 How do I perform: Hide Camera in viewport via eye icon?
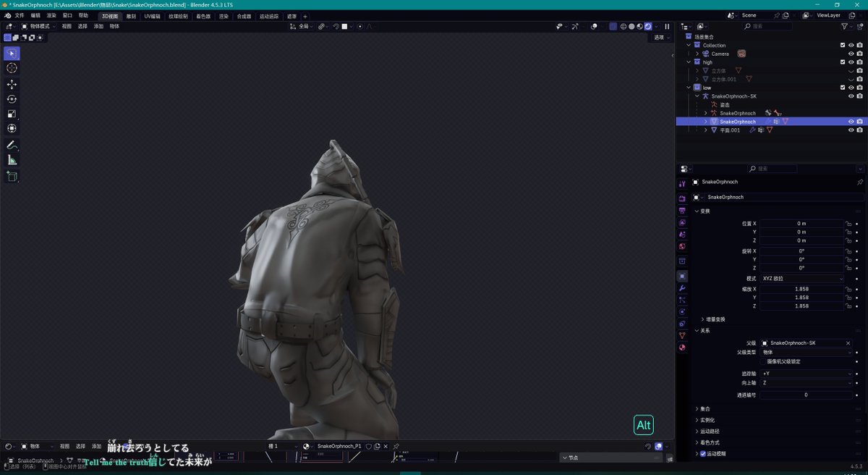[851, 54]
